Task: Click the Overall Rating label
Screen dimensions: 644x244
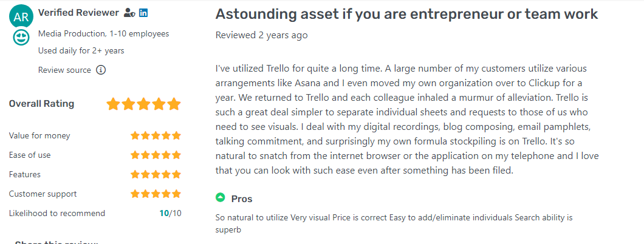Action: click(41, 104)
